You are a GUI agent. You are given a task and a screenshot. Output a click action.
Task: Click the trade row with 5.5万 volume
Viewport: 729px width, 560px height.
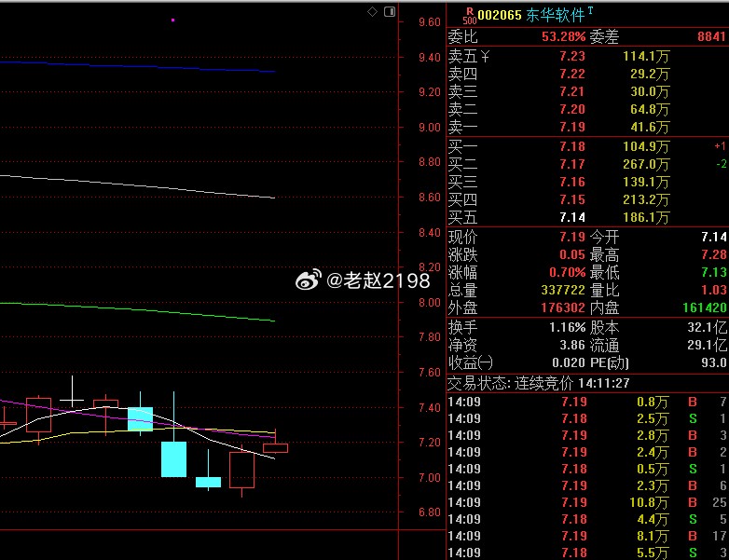pyautogui.click(x=587, y=553)
